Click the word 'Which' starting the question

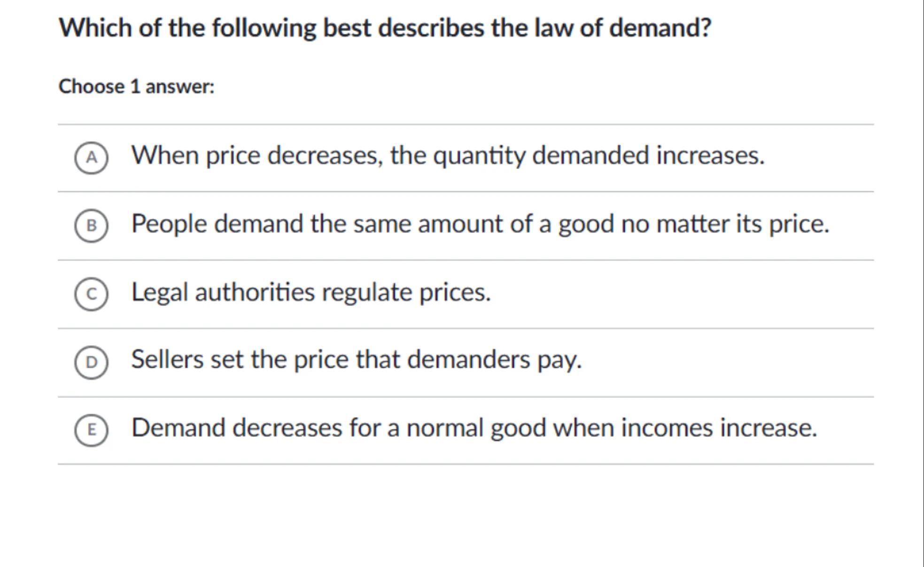pyautogui.click(x=95, y=28)
